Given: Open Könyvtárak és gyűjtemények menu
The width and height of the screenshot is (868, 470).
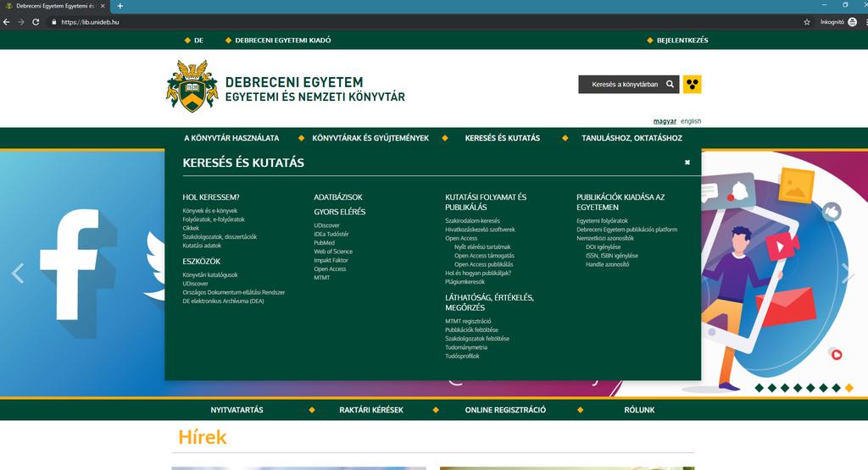Looking at the screenshot, I should 370,138.
